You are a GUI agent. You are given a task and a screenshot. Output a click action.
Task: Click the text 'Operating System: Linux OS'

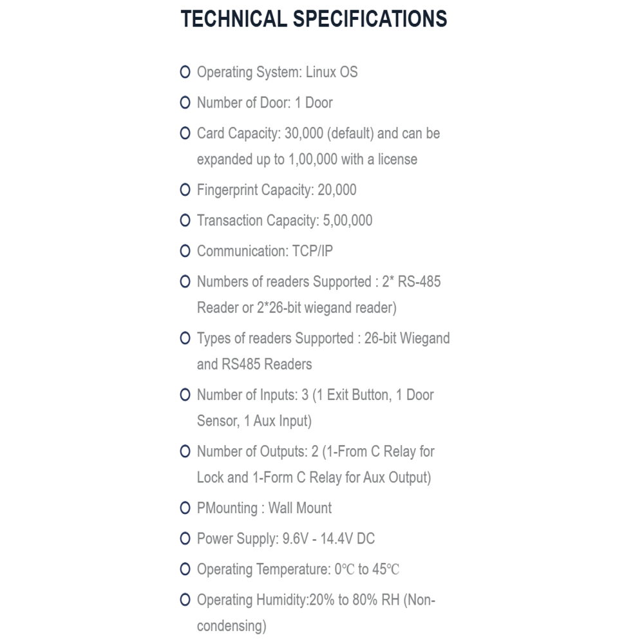click(277, 72)
